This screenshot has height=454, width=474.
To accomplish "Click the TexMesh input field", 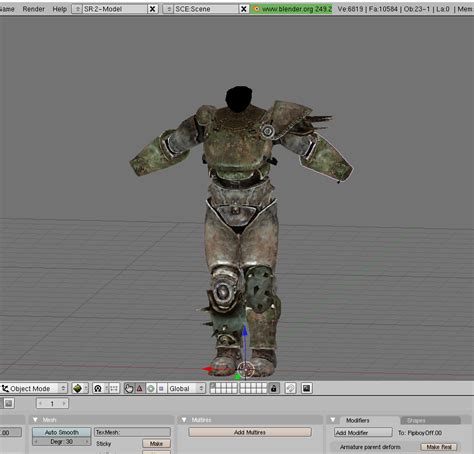I will point(132,432).
